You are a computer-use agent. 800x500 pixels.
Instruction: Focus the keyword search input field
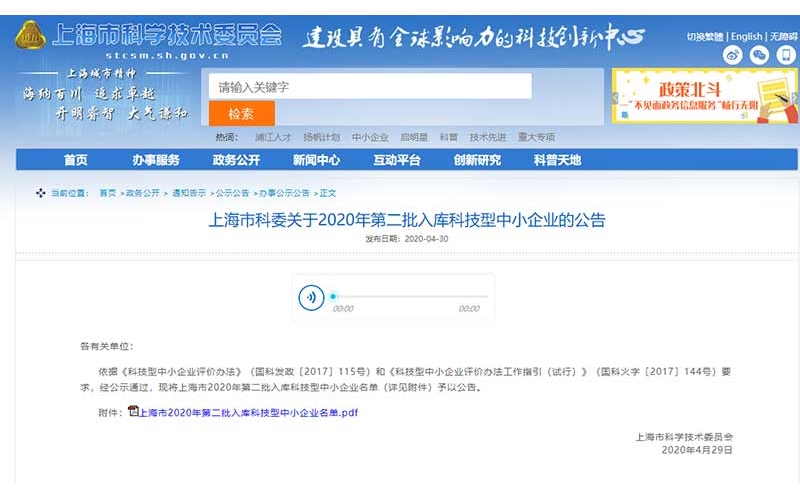370,87
